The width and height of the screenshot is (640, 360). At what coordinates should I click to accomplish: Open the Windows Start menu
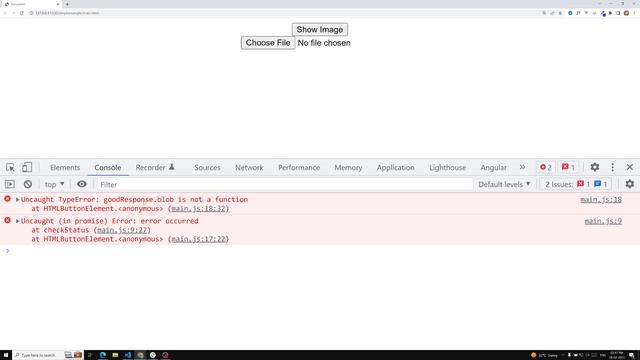[6, 355]
